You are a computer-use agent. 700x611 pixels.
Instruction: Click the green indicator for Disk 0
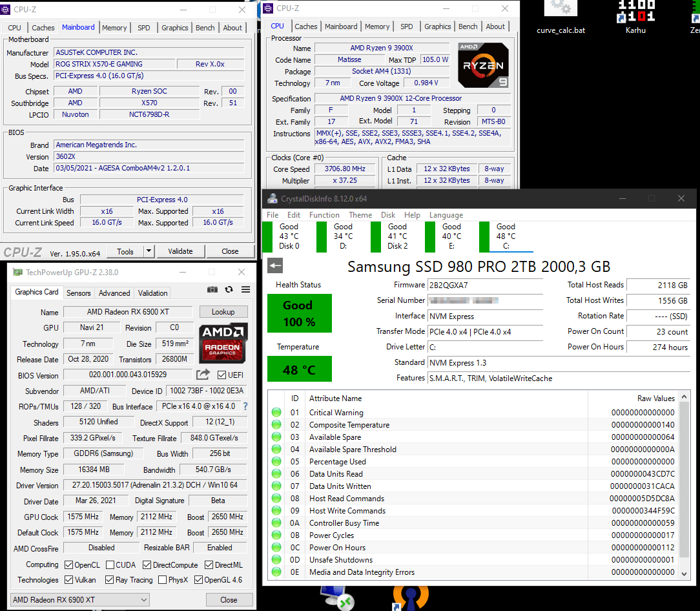pyautogui.click(x=267, y=237)
